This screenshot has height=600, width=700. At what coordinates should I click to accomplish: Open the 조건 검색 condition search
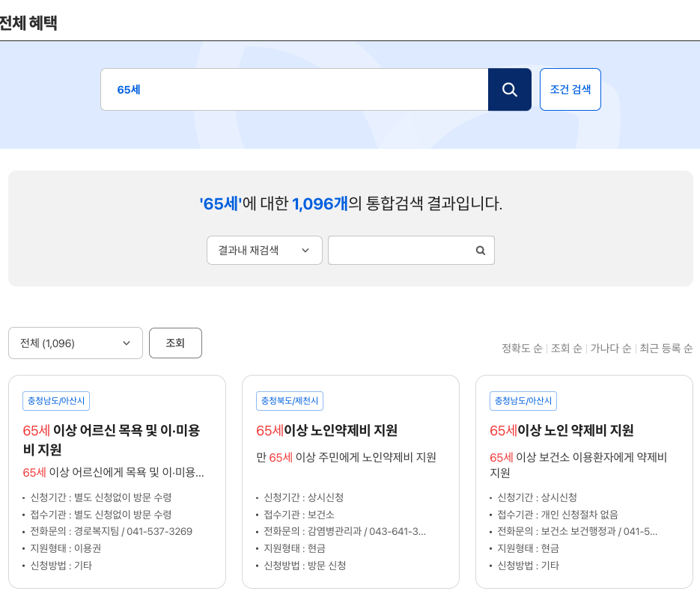570,89
